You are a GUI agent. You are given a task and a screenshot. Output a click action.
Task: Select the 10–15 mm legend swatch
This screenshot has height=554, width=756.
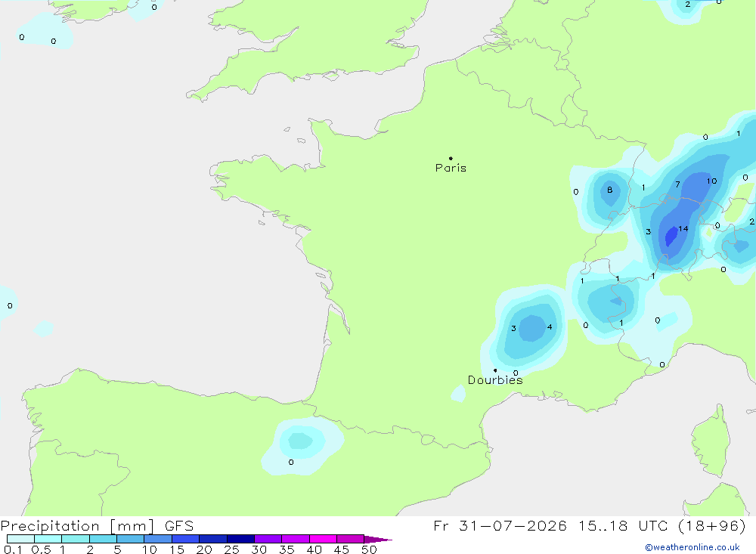point(158,539)
